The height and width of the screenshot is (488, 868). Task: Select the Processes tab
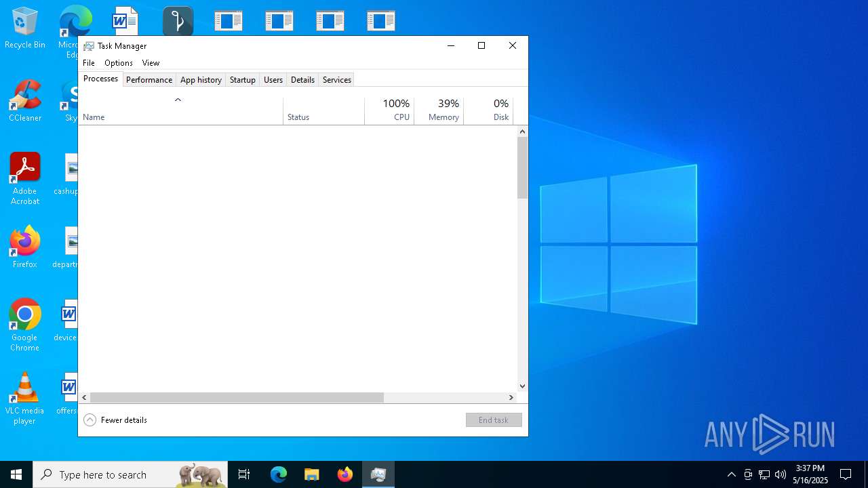coord(100,79)
